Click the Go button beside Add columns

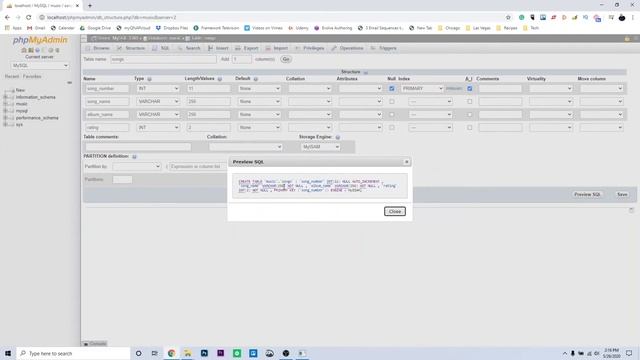(x=286, y=60)
